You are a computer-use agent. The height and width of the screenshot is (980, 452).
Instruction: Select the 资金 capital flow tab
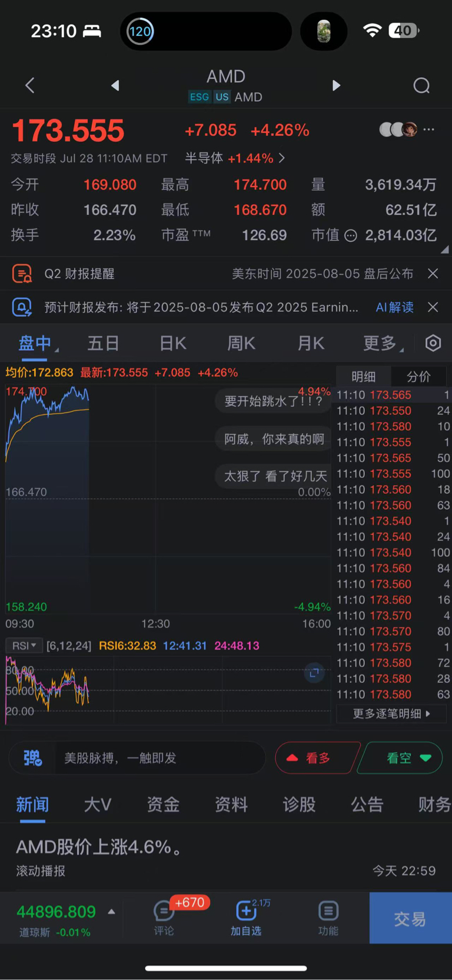tap(163, 805)
